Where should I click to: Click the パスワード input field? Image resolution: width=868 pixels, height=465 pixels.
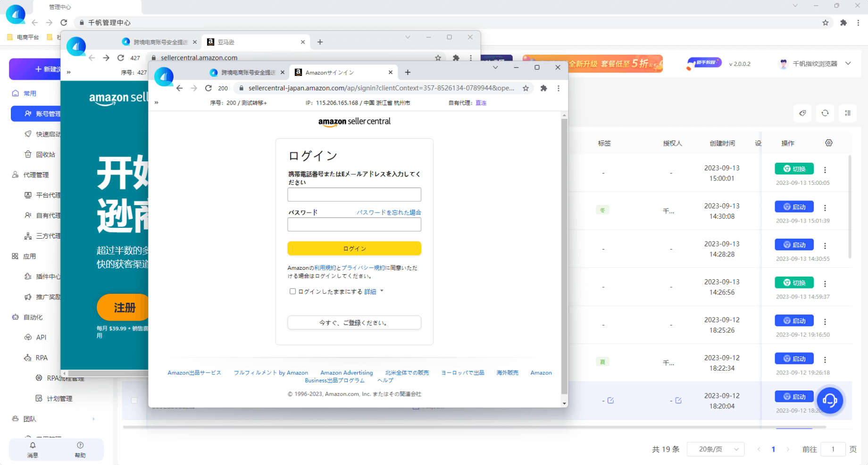pyautogui.click(x=354, y=224)
